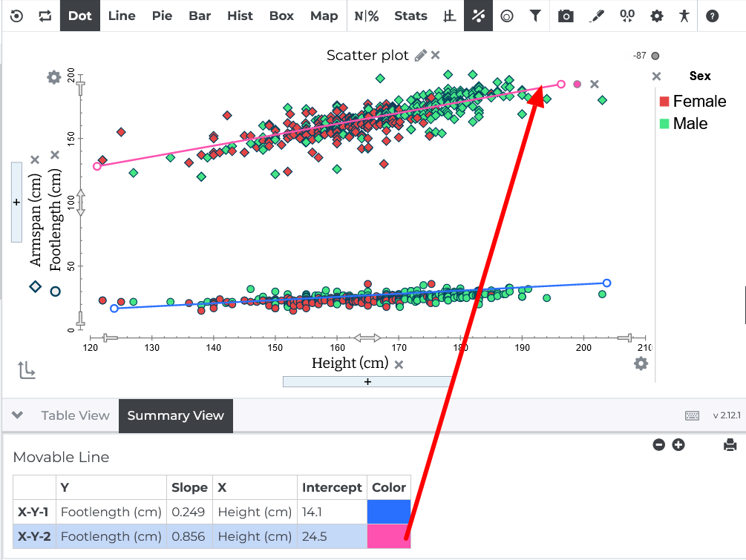Click the Female legend entry
The width and height of the screenshot is (746, 560).
tap(693, 102)
